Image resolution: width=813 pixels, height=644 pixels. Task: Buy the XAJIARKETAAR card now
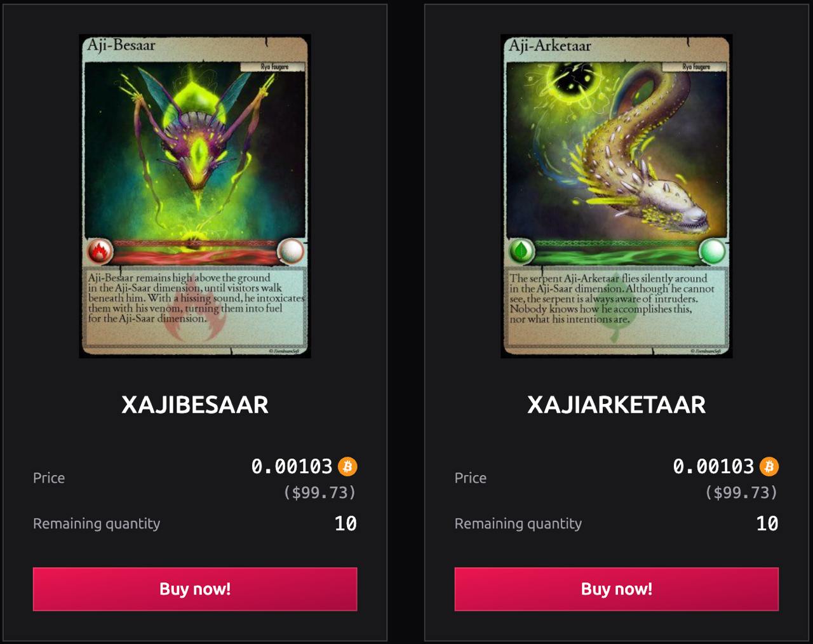617,589
